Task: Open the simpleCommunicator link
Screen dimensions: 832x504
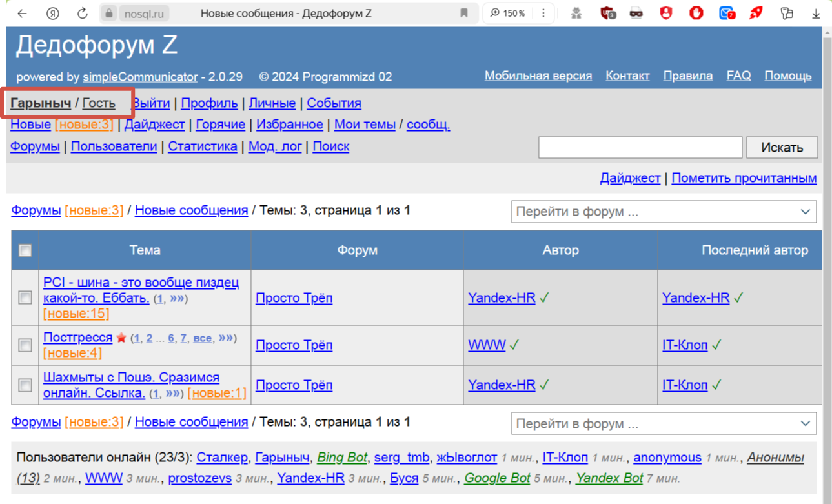Action: (x=140, y=77)
